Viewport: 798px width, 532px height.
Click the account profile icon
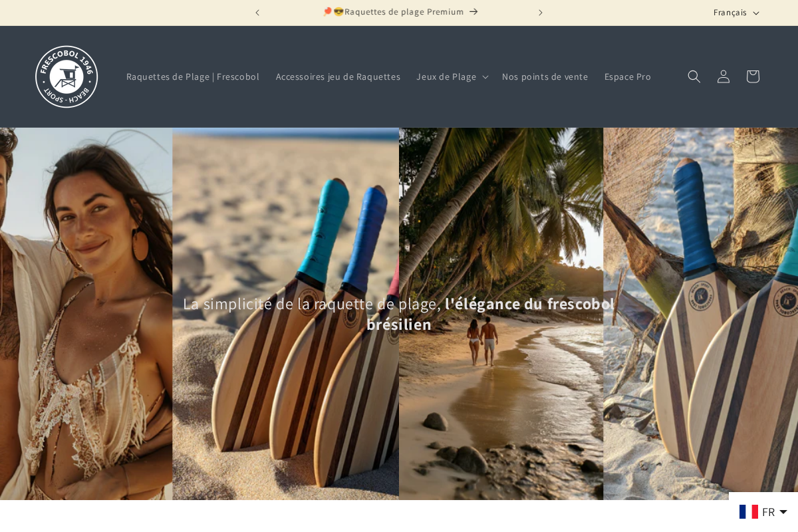[723, 76]
